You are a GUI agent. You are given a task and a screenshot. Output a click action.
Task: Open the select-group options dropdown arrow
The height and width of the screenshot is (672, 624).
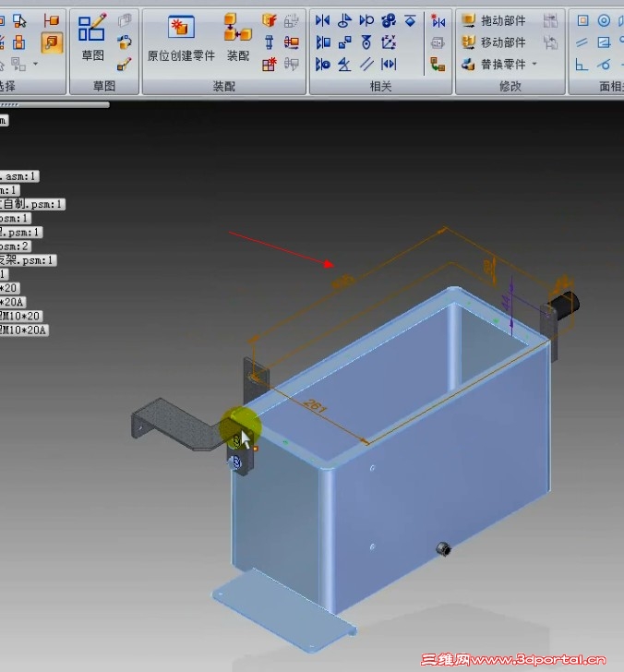pyautogui.click(x=36, y=64)
